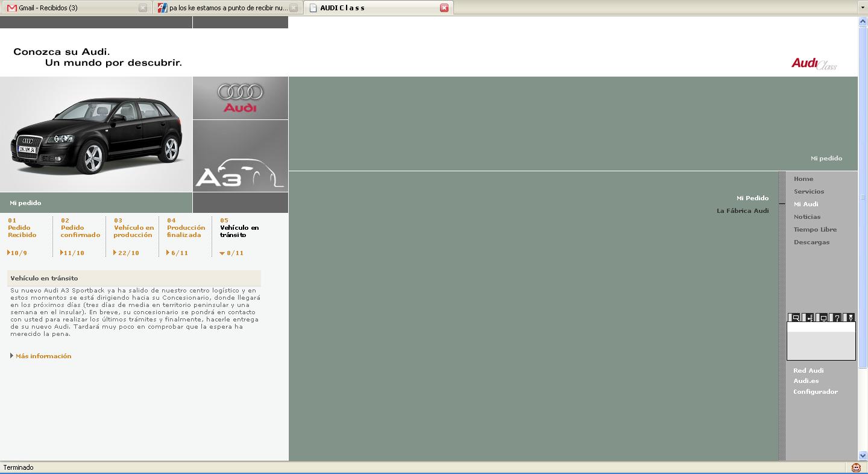Screen dimensions: 868x474
Task: Open Home in the right menu
Action: tap(804, 179)
